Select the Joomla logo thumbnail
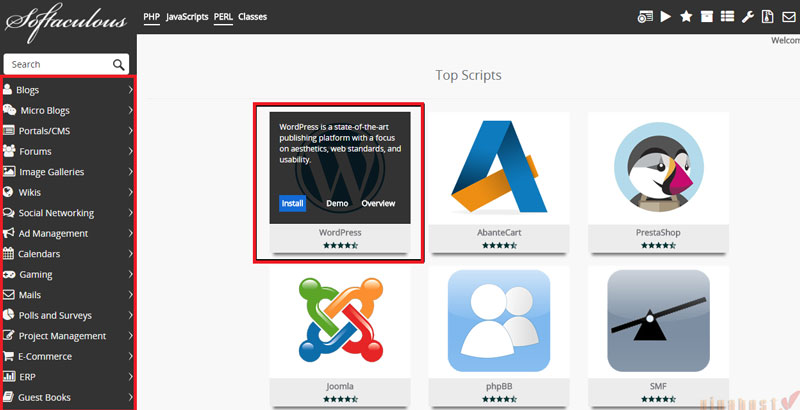 [x=340, y=322]
